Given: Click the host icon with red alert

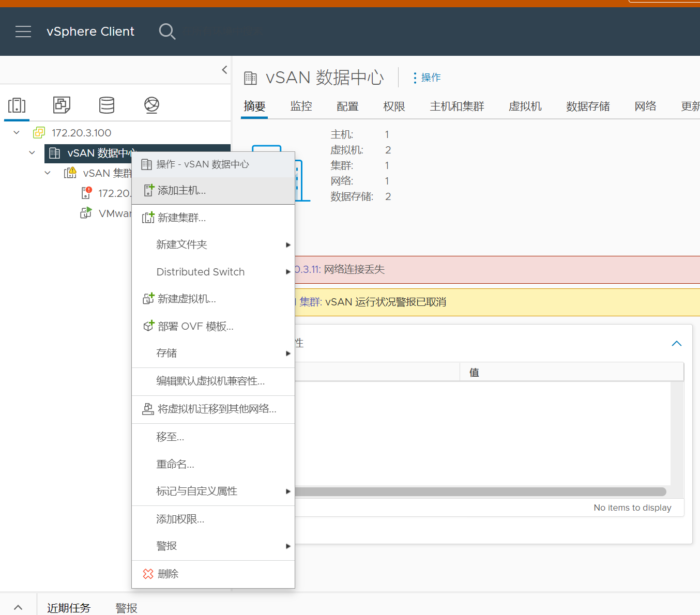Looking at the screenshot, I should click(x=86, y=193).
